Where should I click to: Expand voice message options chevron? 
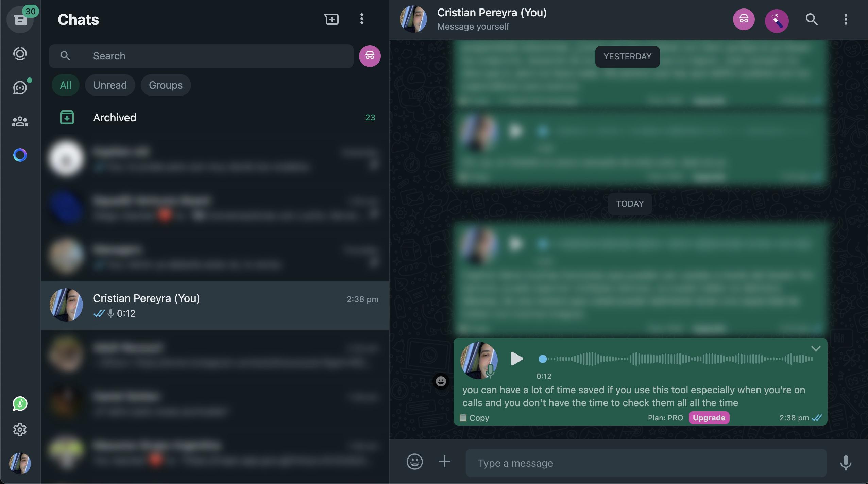click(816, 349)
